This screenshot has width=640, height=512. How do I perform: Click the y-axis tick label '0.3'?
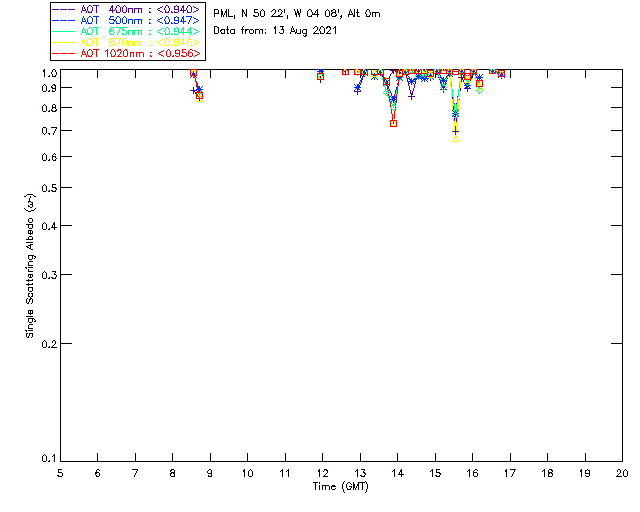point(49,275)
